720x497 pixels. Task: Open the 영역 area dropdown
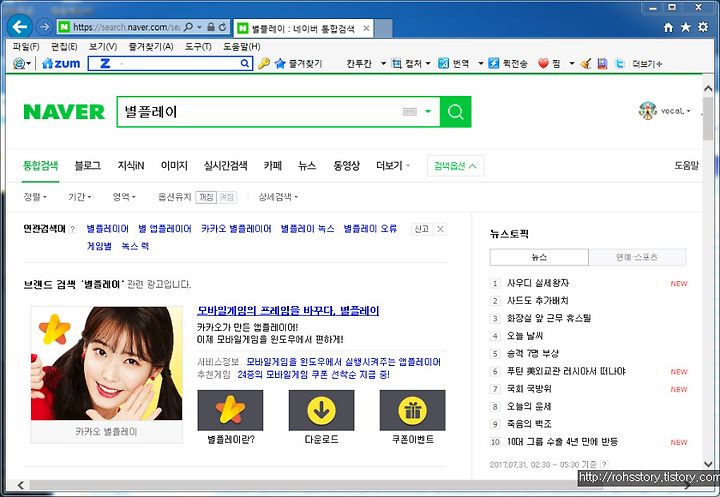[124, 197]
